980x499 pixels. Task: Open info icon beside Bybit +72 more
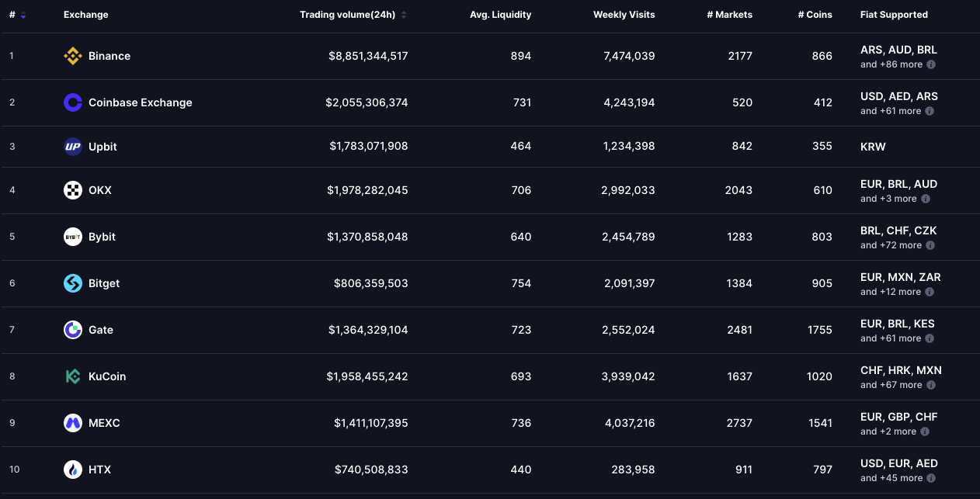click(930, 245)
